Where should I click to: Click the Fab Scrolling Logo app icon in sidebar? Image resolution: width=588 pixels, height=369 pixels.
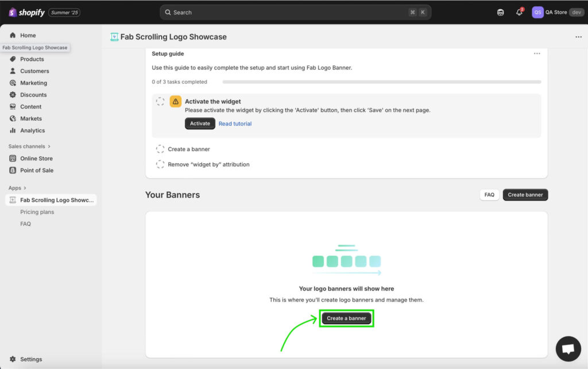coord(13,200)
